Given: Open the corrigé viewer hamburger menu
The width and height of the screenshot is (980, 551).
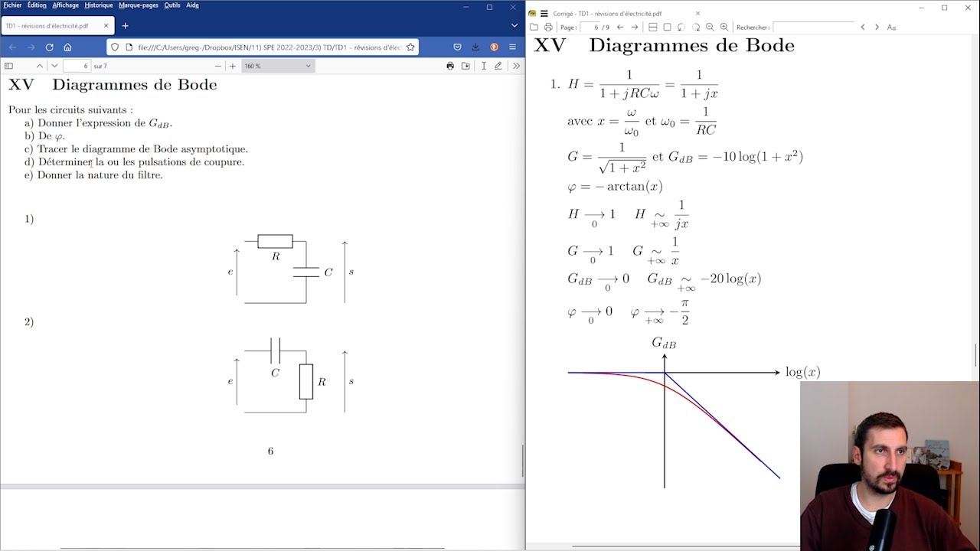Looking at the screenshot, I should coord(544,13).
